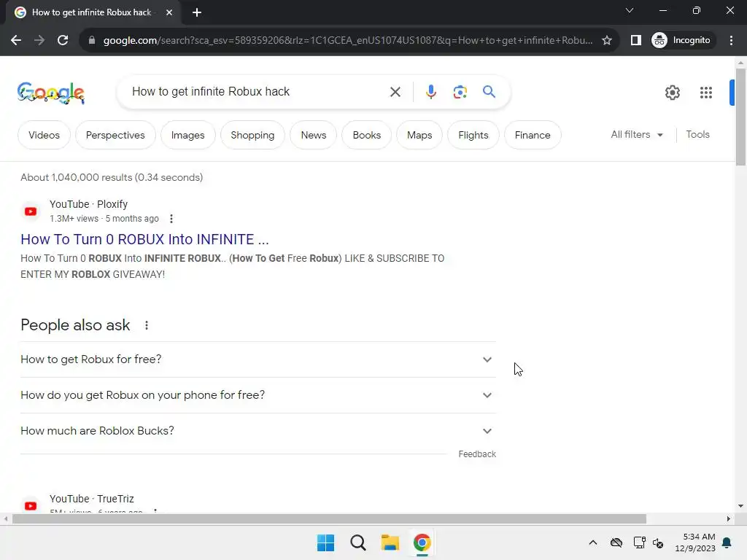Viewport: 747px width, 560px height.
Task: Open Windows taskbar Search
Action: point(357,542)
